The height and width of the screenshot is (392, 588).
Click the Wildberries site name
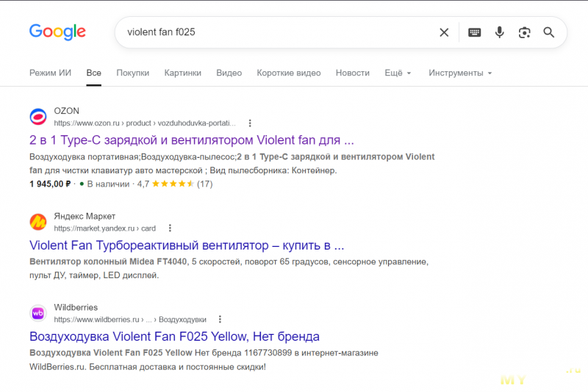[x=76, y=308]
